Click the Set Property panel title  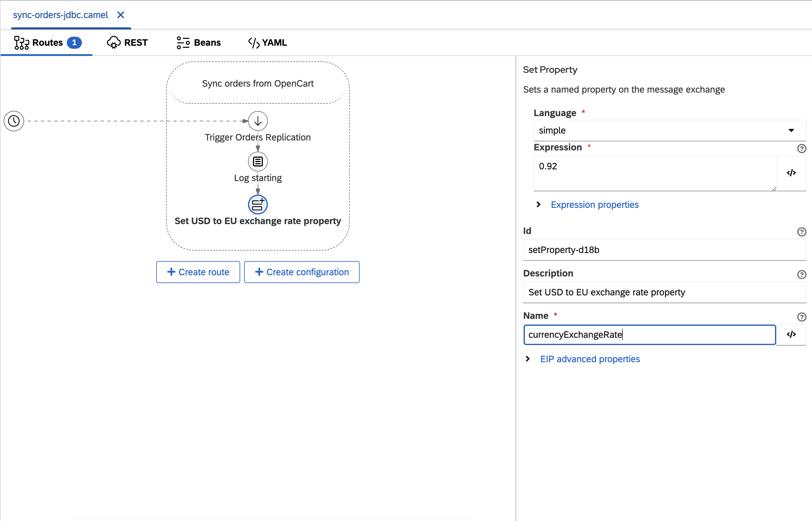click(x=550, y=69)
